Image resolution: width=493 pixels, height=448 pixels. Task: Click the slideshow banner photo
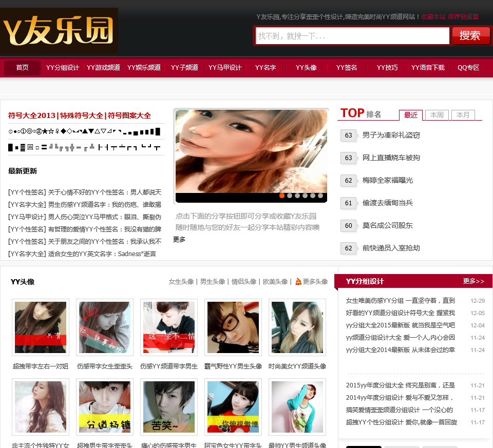(x=251, y=151)
